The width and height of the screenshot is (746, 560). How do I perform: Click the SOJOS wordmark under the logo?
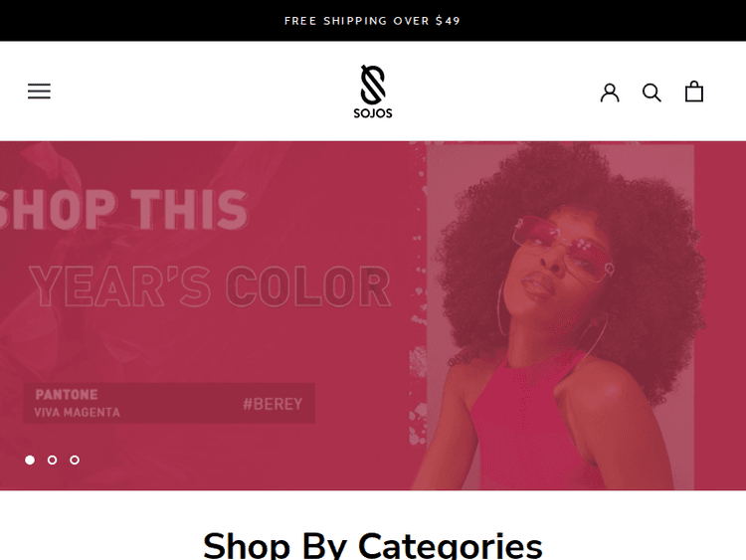coord(373,113)
